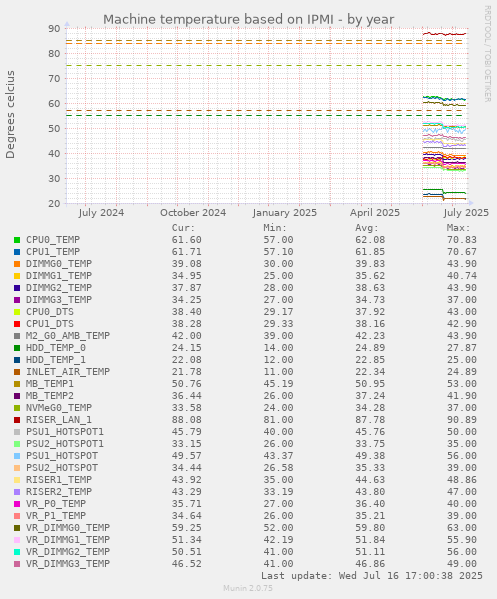Select the RISER2_TEMP legend label

pos(59,492)
